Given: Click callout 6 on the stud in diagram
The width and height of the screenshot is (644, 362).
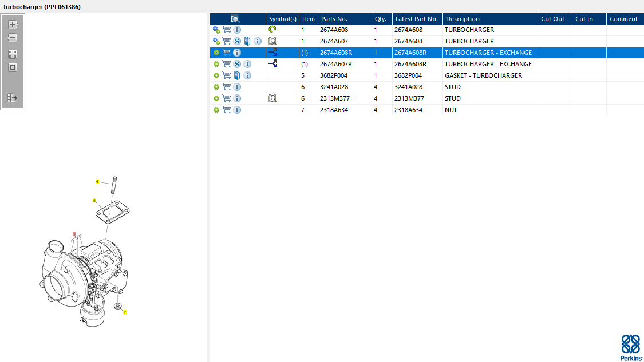Looking at the screenshot, I should pos(97,181).
